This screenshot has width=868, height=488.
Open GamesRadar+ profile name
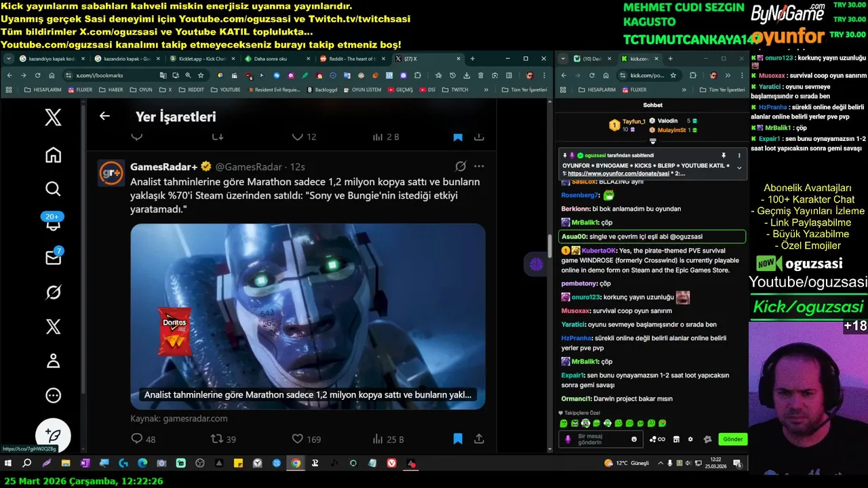coord(163,167)
